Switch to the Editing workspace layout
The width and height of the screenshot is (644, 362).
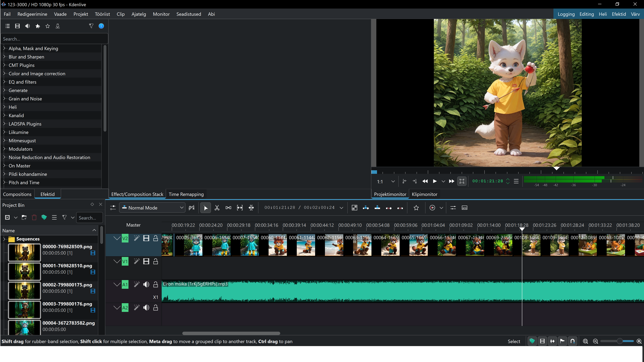tap(586, 14)
